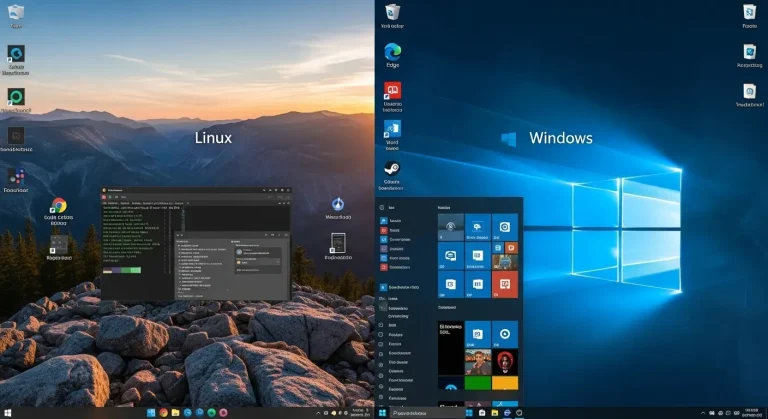The image size is (768, 419).
Task: Open the colorful dots icon on the Linux desktop
Action: (16, 176)
